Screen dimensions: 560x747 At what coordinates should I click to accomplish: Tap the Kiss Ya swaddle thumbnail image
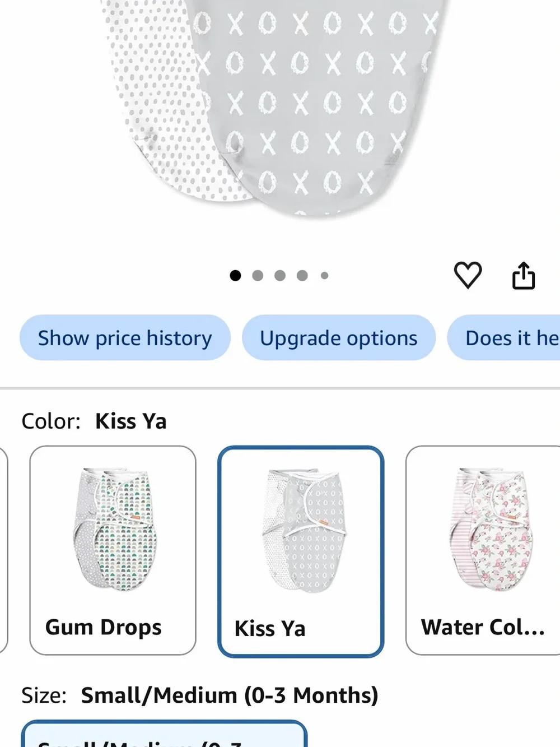304,530
